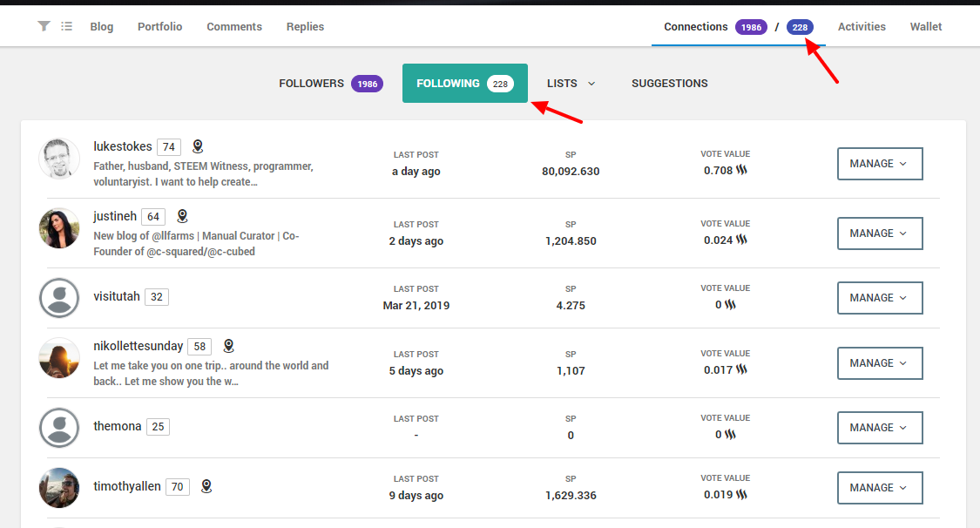This screenshot has width=980, height=528.
Task: Click timothyallen username link
Action: point(127,487)
